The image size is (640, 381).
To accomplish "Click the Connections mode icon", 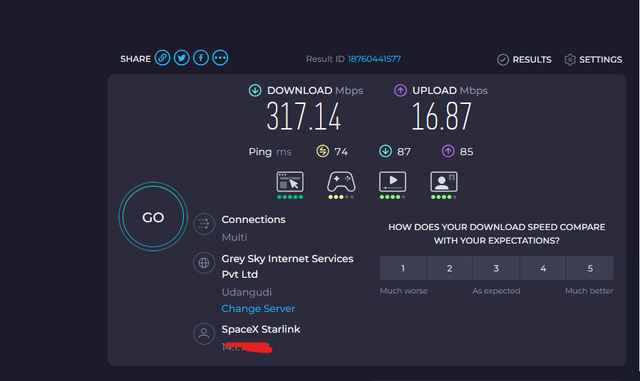I will click(x=204, y=224).
